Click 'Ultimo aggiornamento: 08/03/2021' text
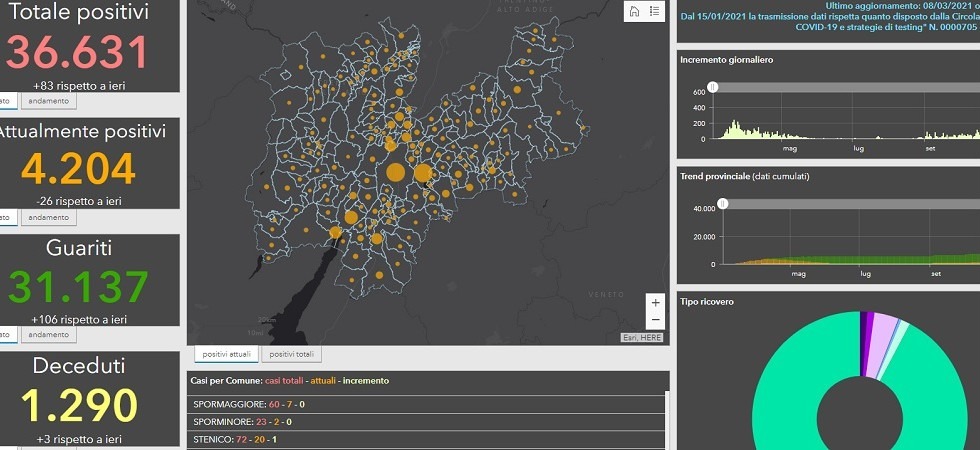The image size is (980, 450). pyautogui.click(x=898, y=5)
